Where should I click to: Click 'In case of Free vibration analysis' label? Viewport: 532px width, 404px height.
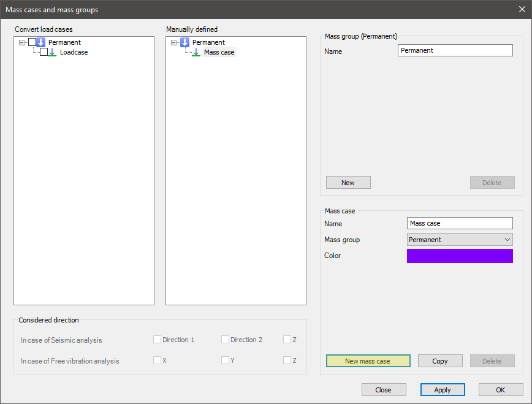(70, 361)
